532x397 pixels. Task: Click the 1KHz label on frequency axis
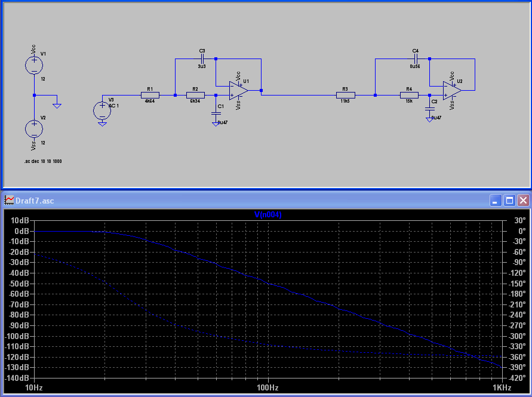pyautogui.click(x=502, y=387)
